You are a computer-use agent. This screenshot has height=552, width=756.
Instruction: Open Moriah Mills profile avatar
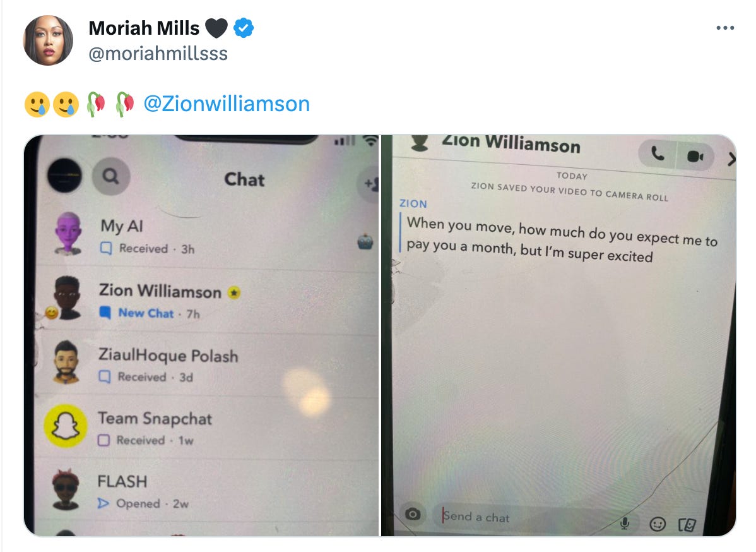[48, 40]
